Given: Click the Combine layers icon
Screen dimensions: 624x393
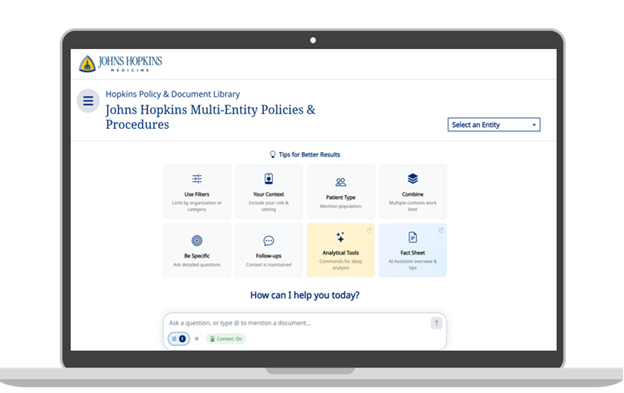Looking at the screenshot, I should [x=413, y=179].
